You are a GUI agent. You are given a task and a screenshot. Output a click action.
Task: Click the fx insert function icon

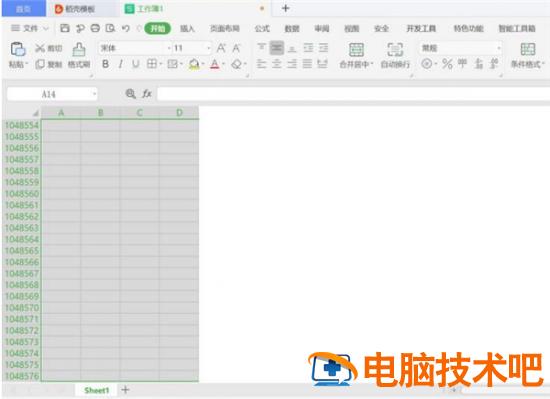(147, 94)
